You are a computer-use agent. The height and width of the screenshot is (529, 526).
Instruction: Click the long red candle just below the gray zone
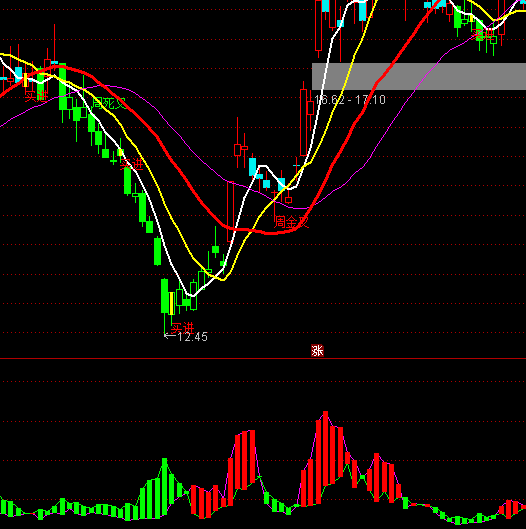[x=304, y=122]
